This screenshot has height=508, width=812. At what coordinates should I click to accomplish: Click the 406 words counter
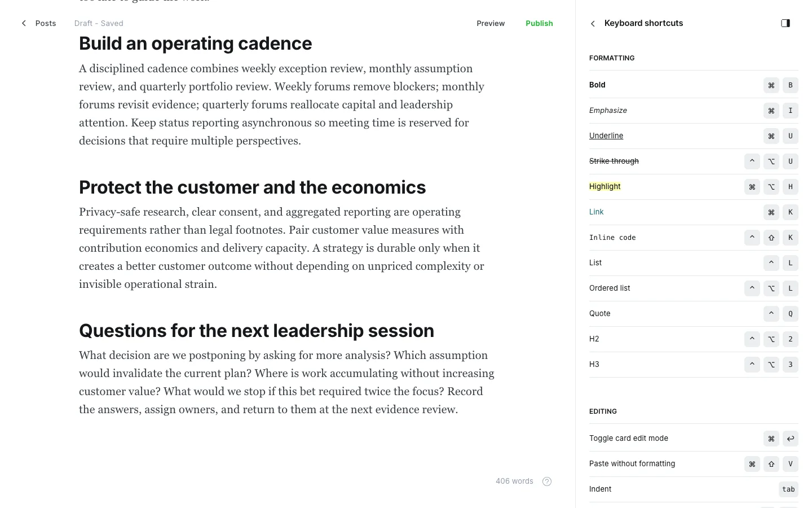click(514, 481)
